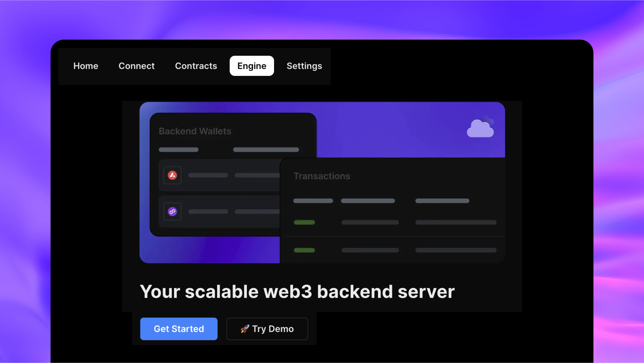This screenshot has width=644, height=363.
Task: Select the Connect tab
Action: 136,66
